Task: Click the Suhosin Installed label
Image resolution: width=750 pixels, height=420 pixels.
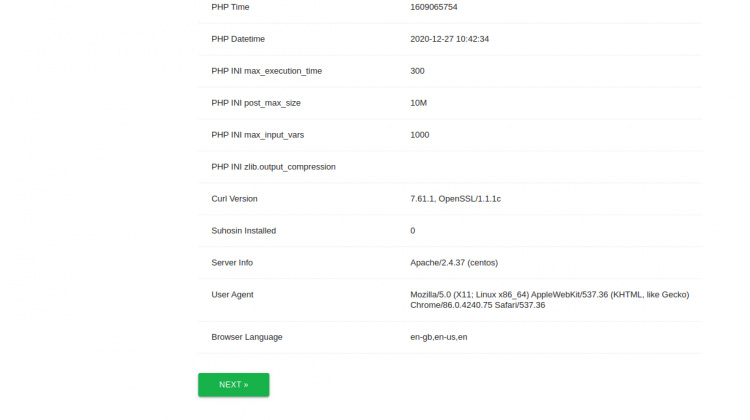Action: click(243, 231)
